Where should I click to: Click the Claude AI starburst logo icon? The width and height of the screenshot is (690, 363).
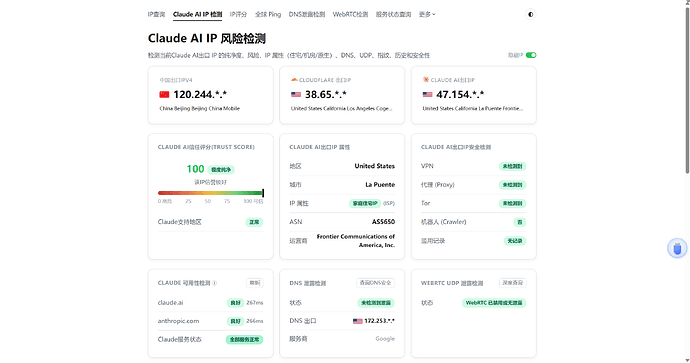(426, 80)
